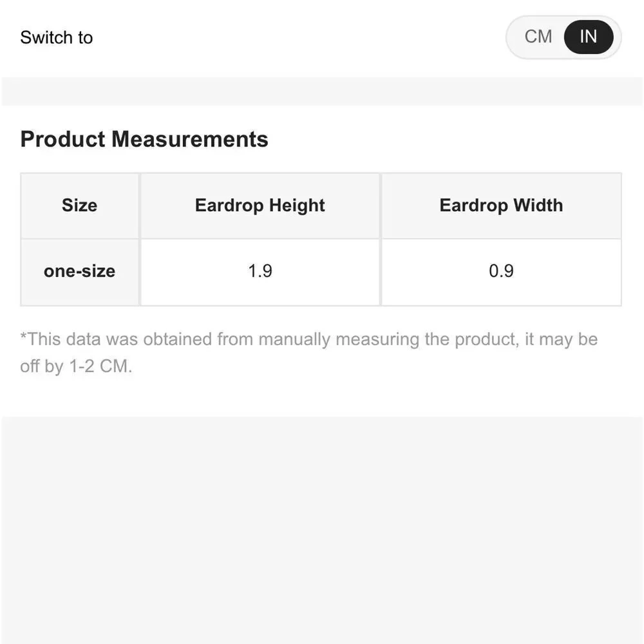The image size is (644, 644).
Task: Select the Eardrop Width column header
Action: pyautogui.click(x=501, y=205)
